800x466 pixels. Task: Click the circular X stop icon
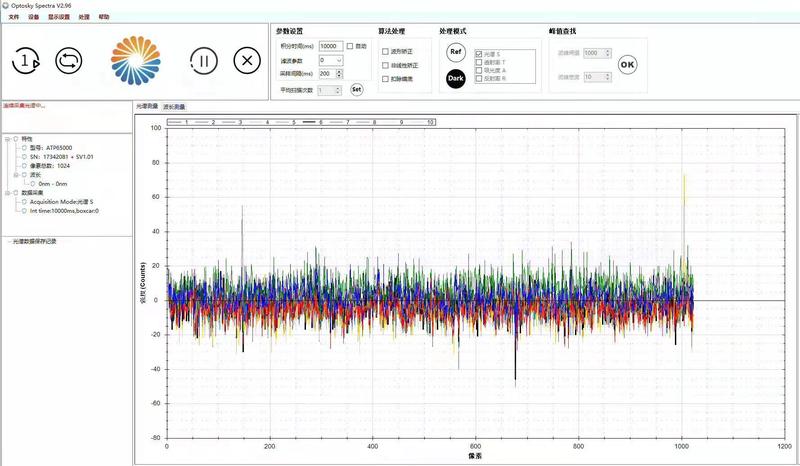click(x=246, y=60)
